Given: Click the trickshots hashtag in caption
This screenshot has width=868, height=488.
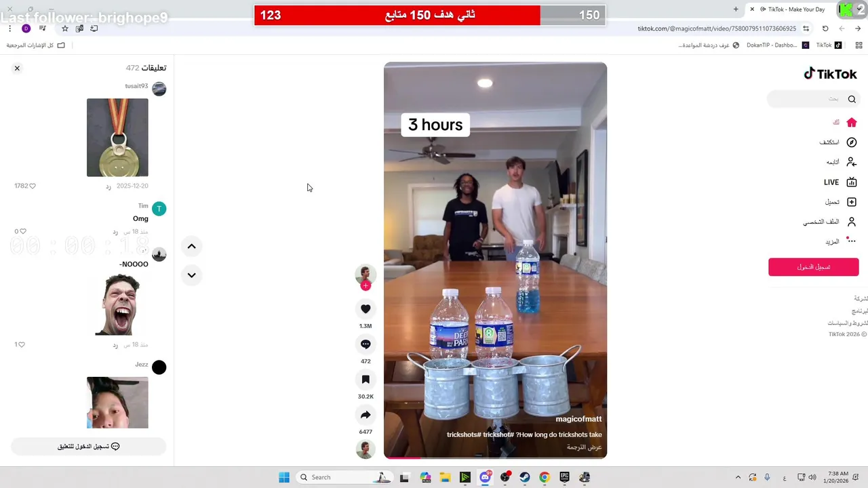Looking at the screenshot, I should 463,435.
